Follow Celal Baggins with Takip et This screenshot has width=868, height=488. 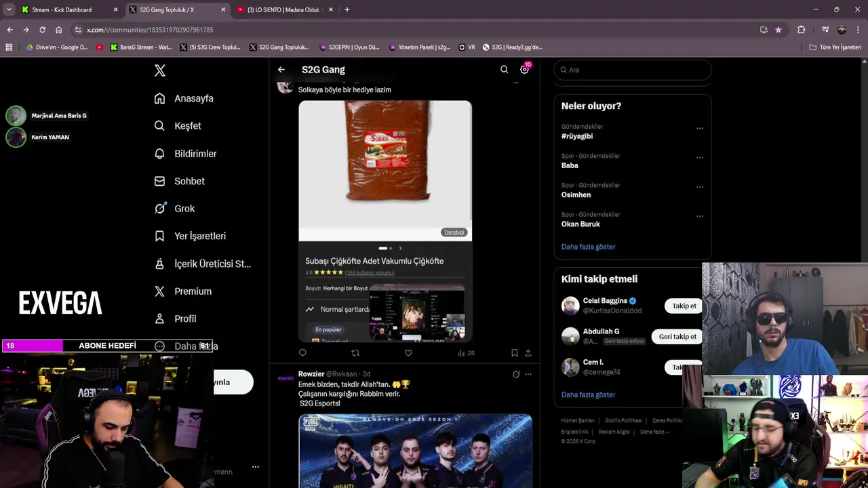point(684,306)
